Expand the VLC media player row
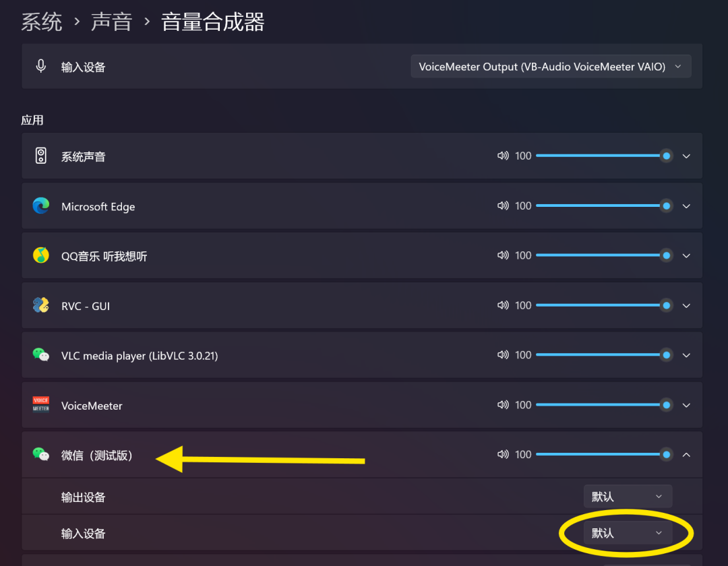 point(686,355)
